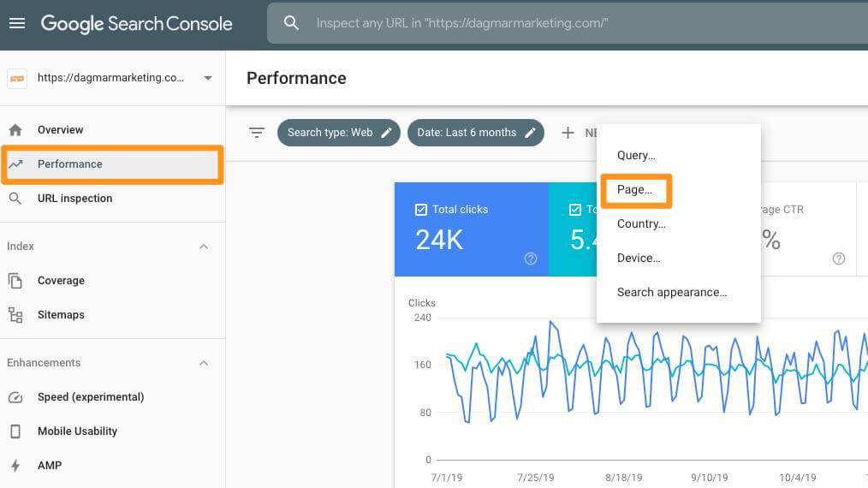
Task: Click pencil icon on Date chip
Action: pyautogui.click(x=531, y=133)
